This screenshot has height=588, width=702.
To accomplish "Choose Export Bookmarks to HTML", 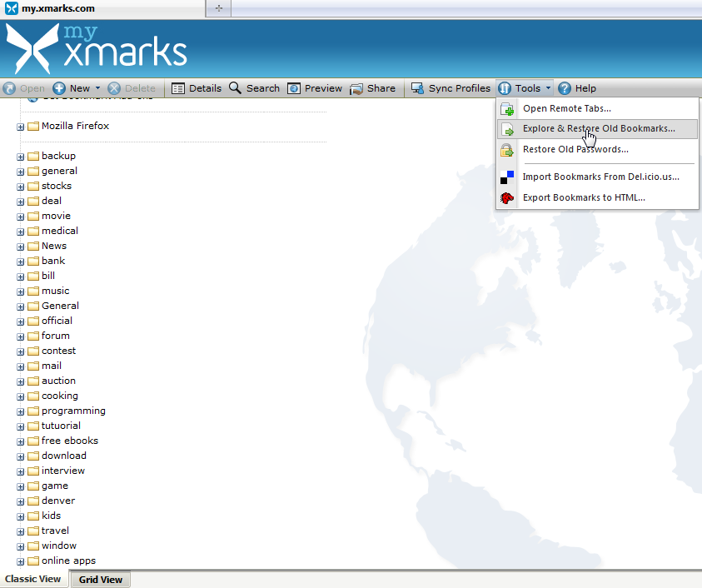I will [x=597, y=197].
